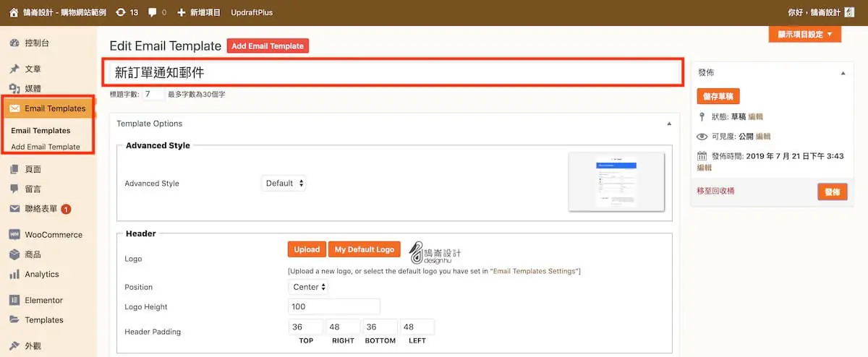The image size is (868, 357).
Task: Click 移至回收桶 move to trash
Action: 715,191
